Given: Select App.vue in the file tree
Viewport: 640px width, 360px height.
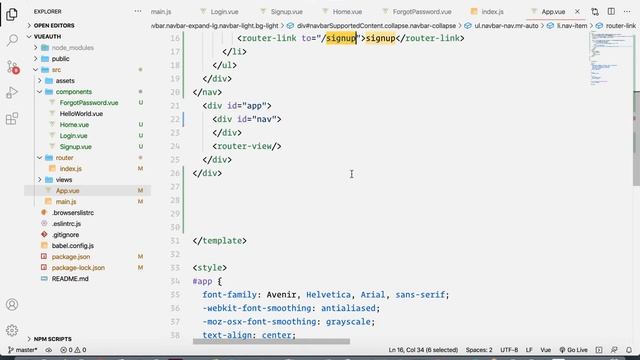Looking at the screenshot, I should pos(88,191).
